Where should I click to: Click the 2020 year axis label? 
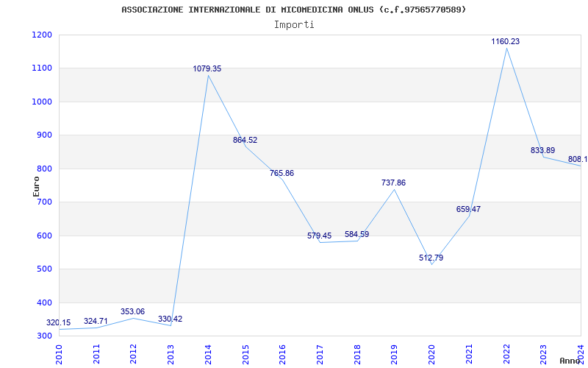pyautogui.click(x=431, y=355)
